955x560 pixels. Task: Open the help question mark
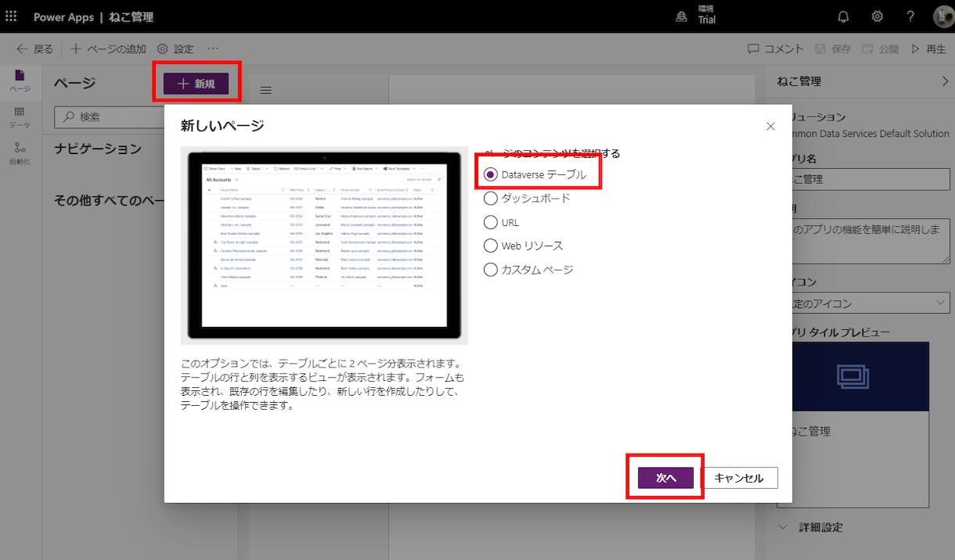pyautogui.click(x=910, y=16)
